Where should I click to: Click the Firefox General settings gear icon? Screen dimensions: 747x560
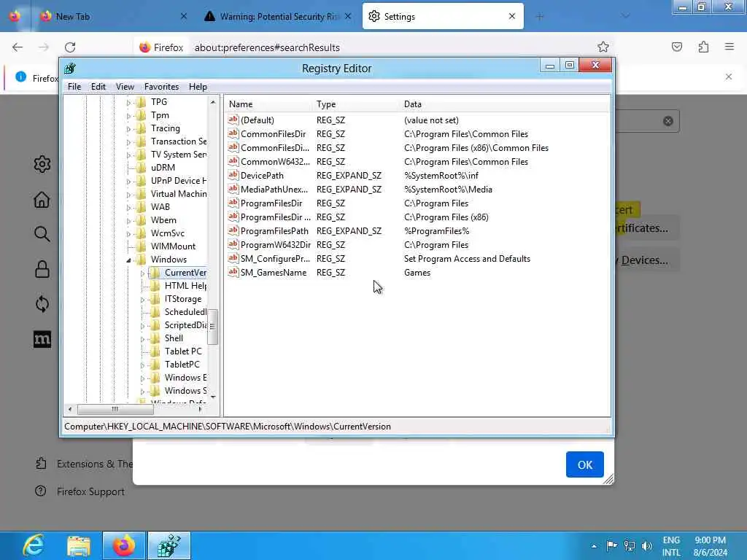pyautogui.click(x=42, y=164)
